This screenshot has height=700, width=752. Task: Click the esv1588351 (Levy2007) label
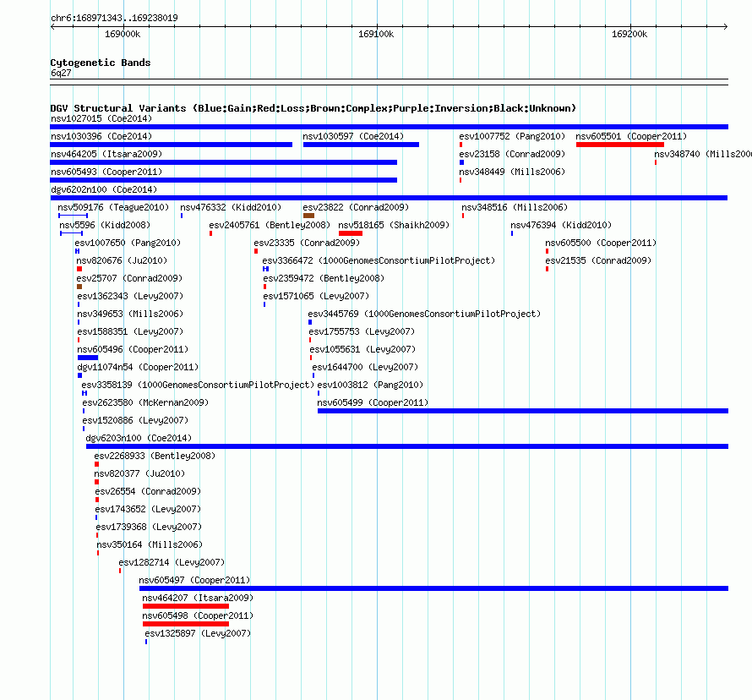130,331
